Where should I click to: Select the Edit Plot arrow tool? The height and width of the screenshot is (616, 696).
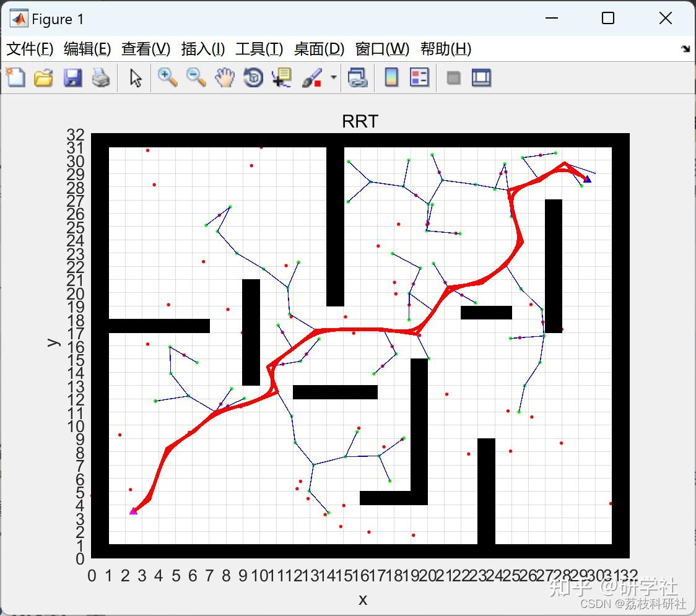(134, 77)
